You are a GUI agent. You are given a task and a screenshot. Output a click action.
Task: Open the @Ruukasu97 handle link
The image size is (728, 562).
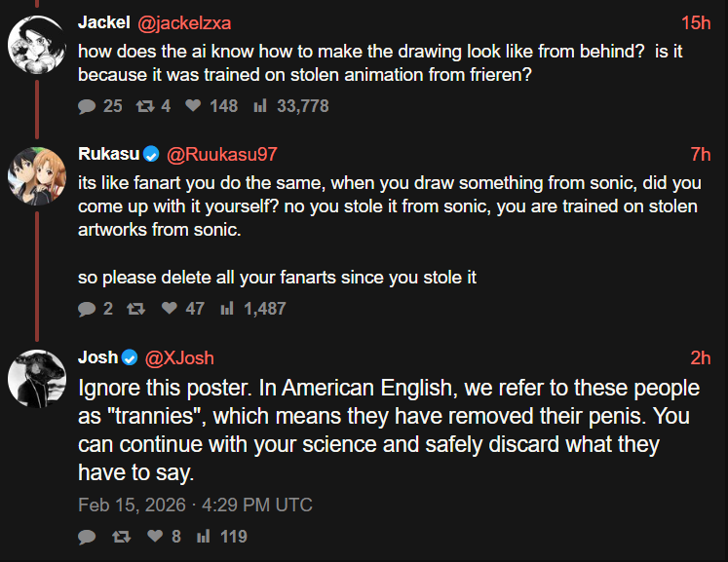tap(223, 154)
